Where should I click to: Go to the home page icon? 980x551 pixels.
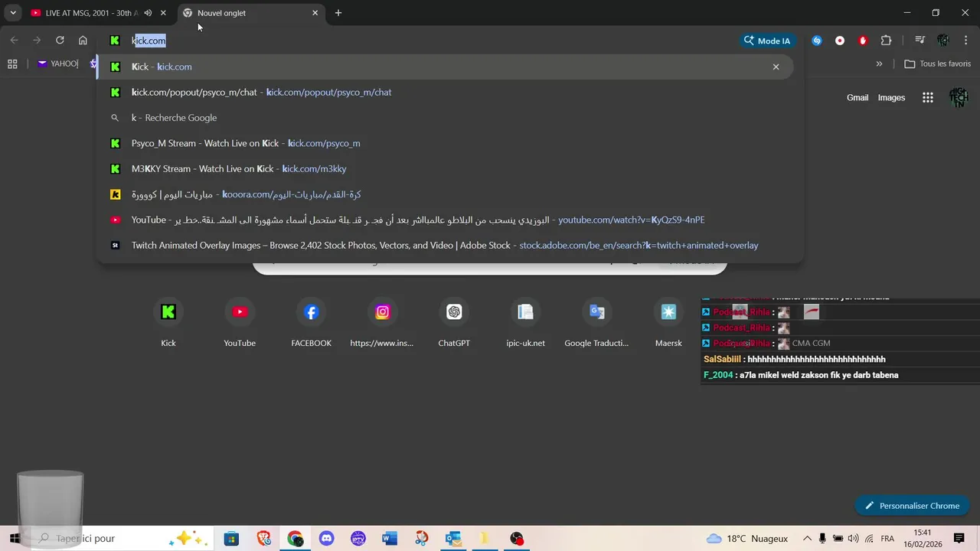[83, 41]
